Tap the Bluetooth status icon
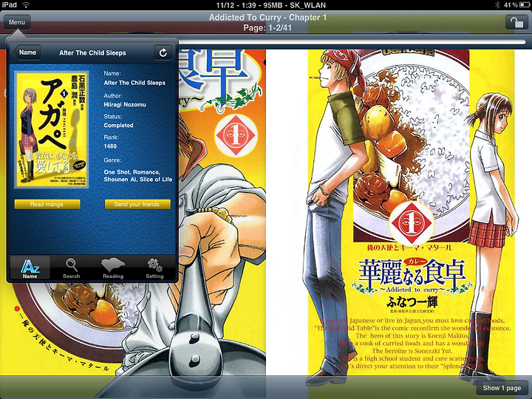Image resolution: width=532 pixels, height=399 pixels. 497,4
